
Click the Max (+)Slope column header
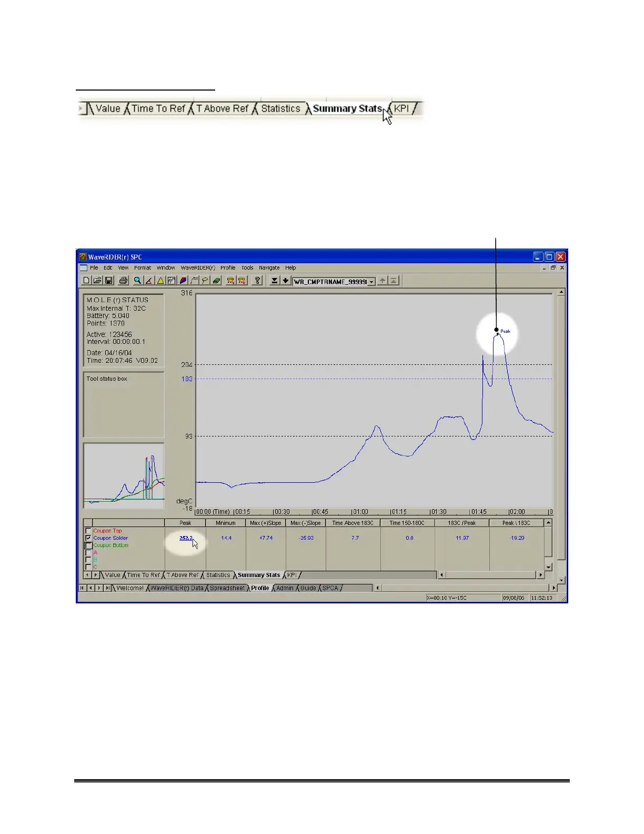click(x=266, y=523)
